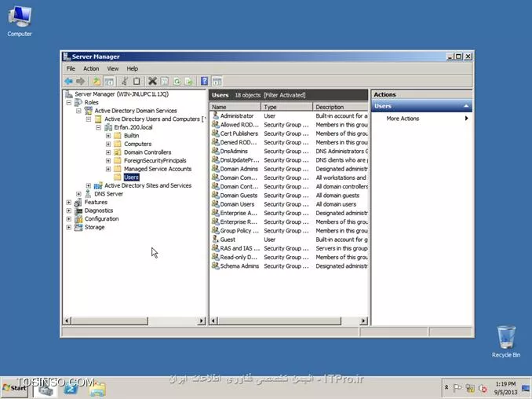Expand the Builtin folder

click(x=108, y=136)
